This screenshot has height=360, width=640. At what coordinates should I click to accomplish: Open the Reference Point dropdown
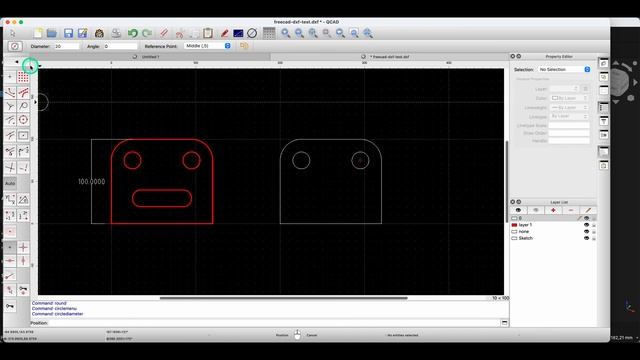tap(208, 46)
